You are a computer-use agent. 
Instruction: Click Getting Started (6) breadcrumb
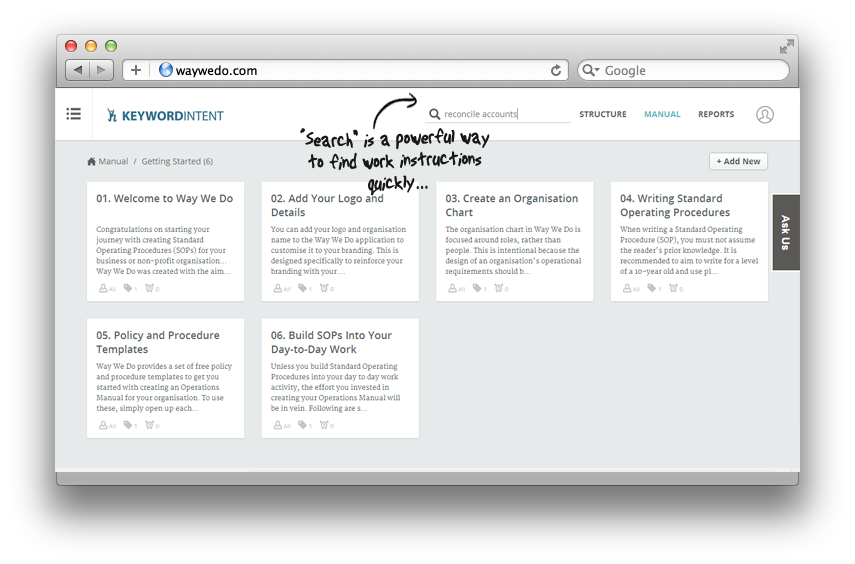tap(177, 161)
